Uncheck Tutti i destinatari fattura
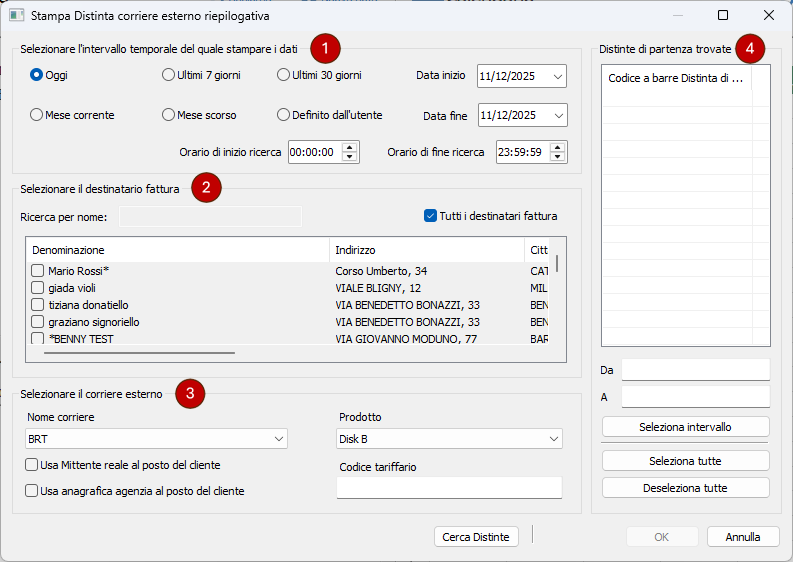Image resolution: width=793 pixels, height=562 pixels. [x=431, y=215]
